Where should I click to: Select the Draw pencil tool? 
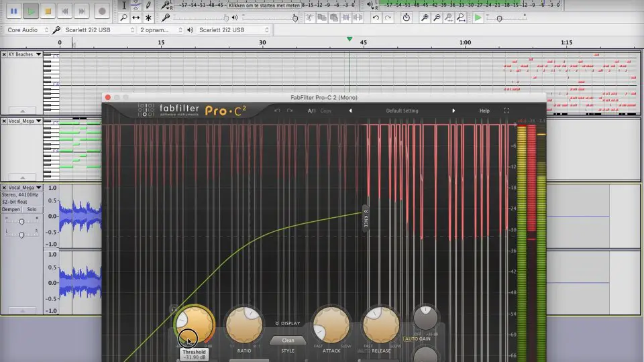pyautogui.click(x=148, y=5)
